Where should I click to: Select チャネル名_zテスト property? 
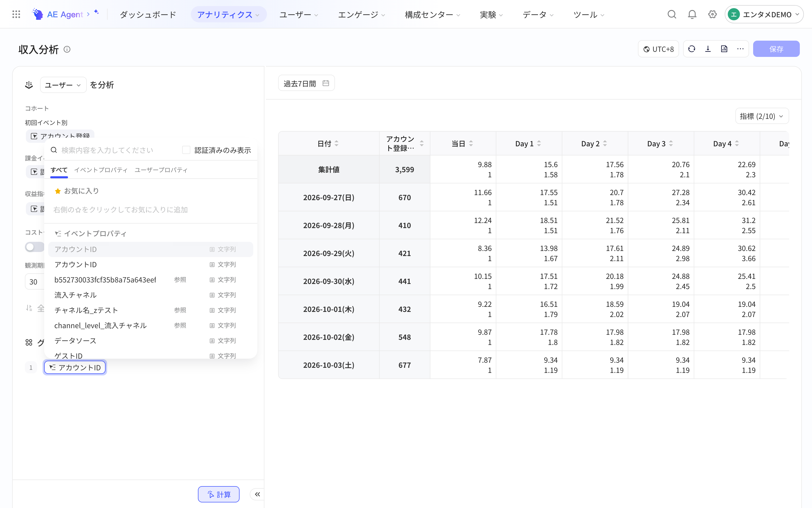[x=151, y=310]
